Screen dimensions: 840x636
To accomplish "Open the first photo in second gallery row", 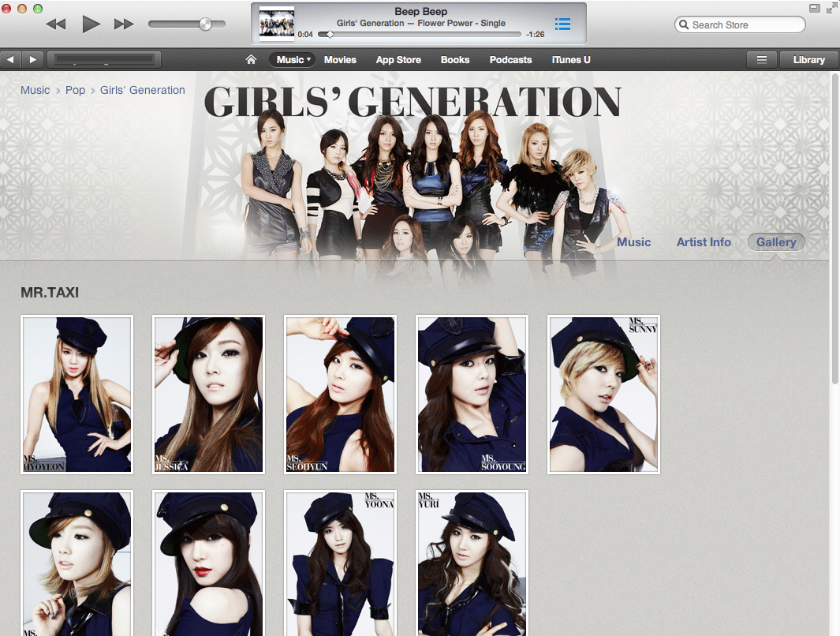I will pyautogui.click(x=77, y=563).
